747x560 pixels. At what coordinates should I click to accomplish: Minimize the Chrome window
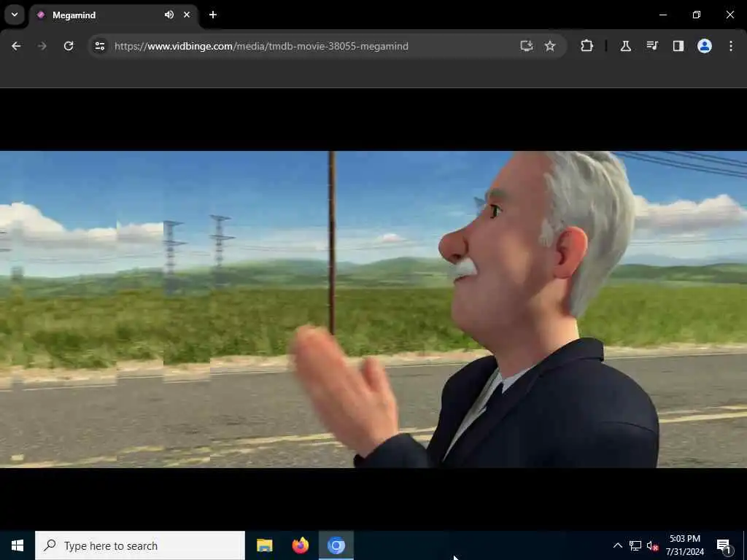pos(662,15)
